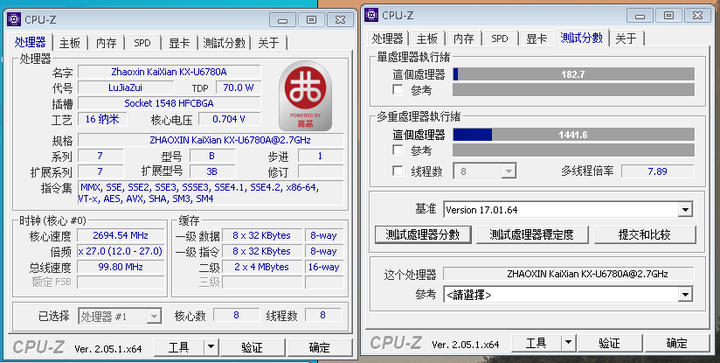
Task: Click the 16 纳米 process value
Action: point(102,119)
